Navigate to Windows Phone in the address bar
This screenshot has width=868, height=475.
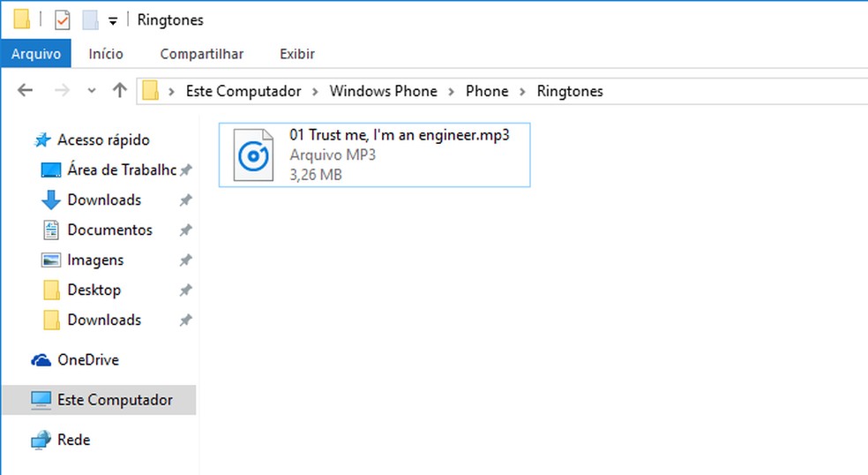(x=384, y=91)
